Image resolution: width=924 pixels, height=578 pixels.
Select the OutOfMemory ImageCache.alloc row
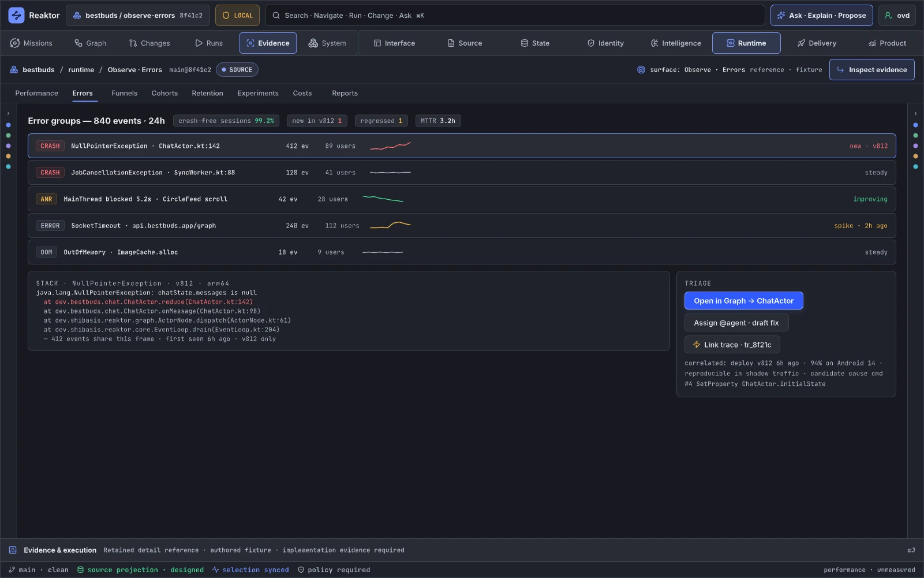(x=462, y=252)
